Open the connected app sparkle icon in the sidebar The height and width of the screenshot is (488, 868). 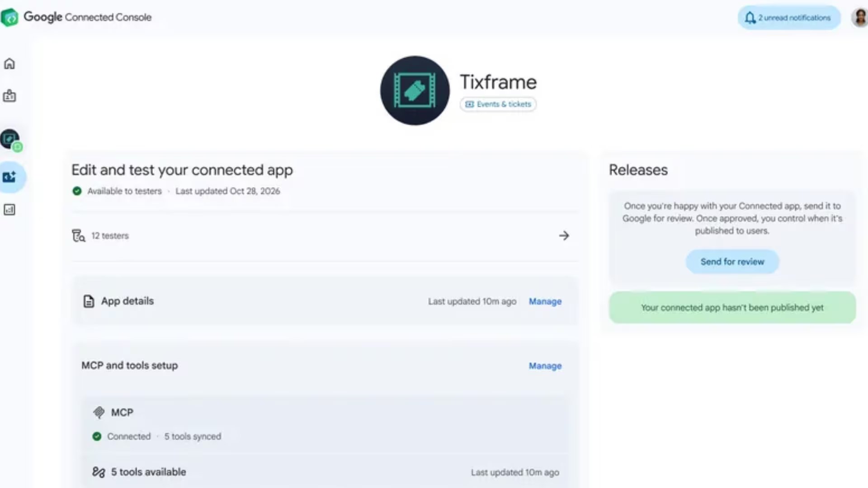[9, 177]
